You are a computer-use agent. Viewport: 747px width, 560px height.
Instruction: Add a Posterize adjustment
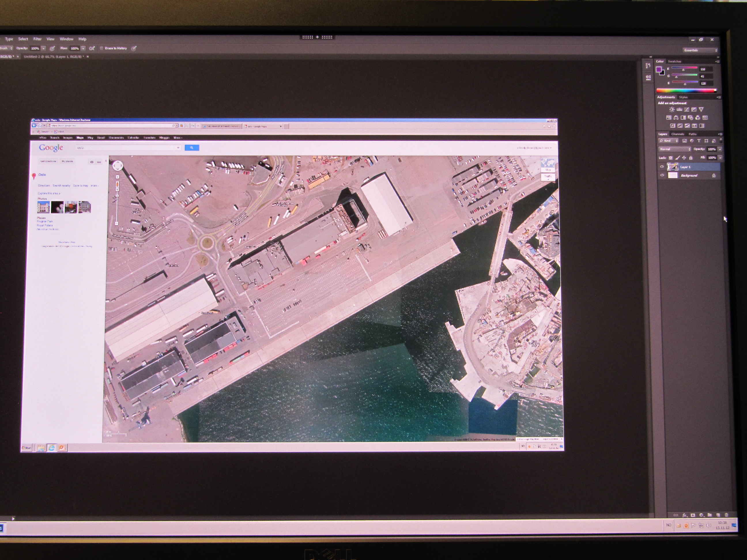pos(680,126)
